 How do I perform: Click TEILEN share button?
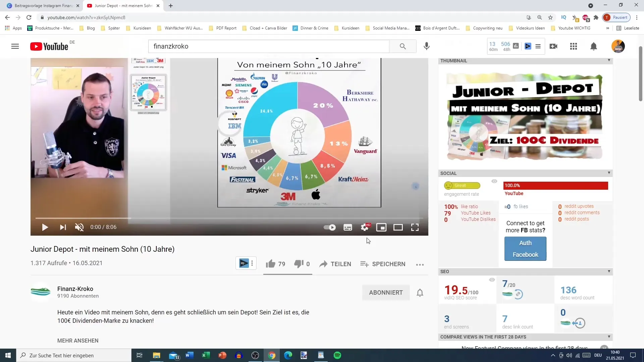tap(335, 264)
